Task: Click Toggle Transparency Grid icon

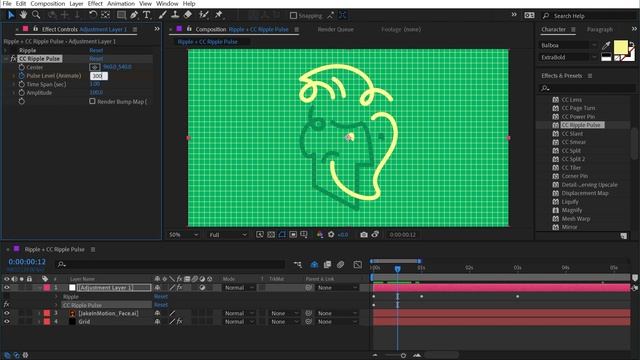Action: point(271,235)
